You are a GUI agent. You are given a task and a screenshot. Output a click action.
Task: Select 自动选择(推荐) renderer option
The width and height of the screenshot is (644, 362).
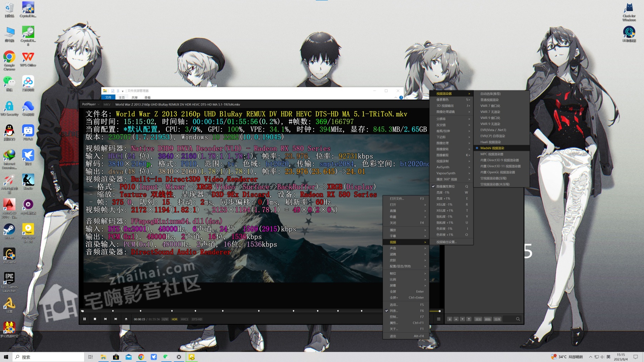502,94
